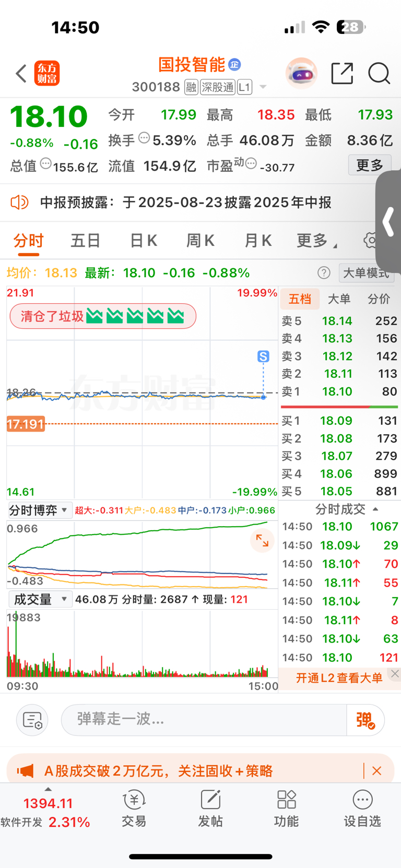Screen dimensions: 401x868
Task: Open chart settings gear icon
Action: pyautogui.click(x=371, y=240)
